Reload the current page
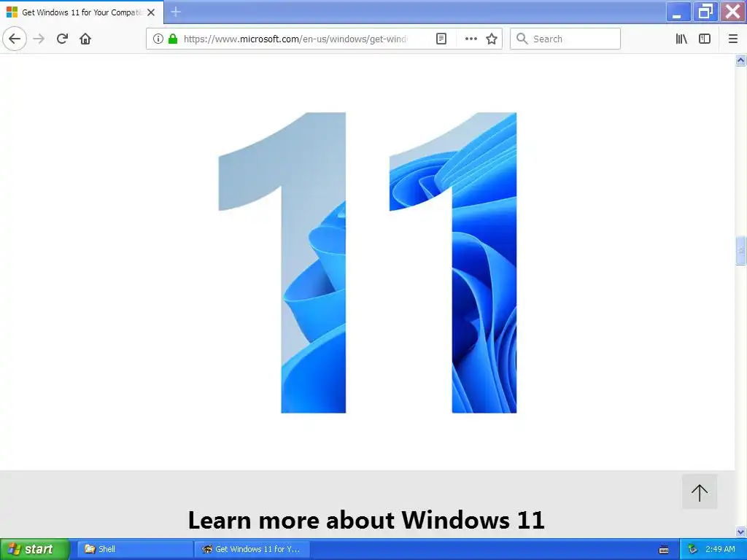This screenshot has height=560, width=747. point(63,39)
